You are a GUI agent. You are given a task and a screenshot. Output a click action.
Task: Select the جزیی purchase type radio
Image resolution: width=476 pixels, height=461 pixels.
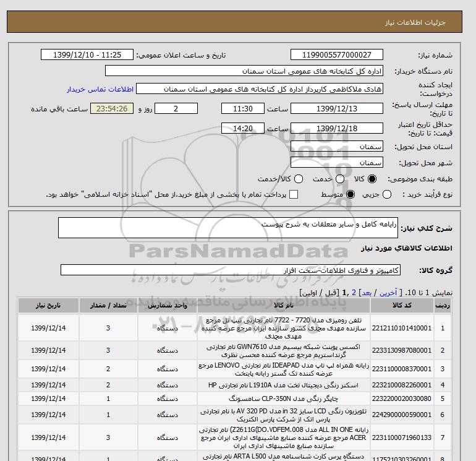(387, 194)
